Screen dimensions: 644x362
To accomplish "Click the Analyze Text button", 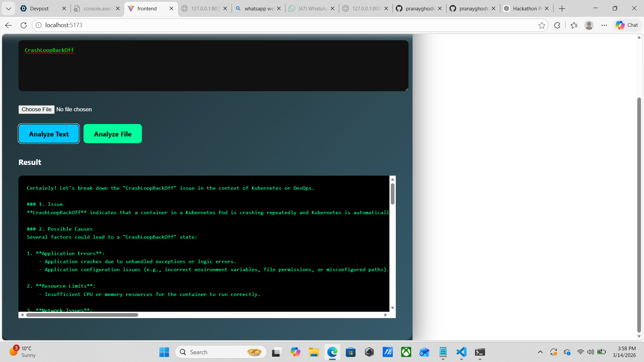I will [x=49, y=134].
